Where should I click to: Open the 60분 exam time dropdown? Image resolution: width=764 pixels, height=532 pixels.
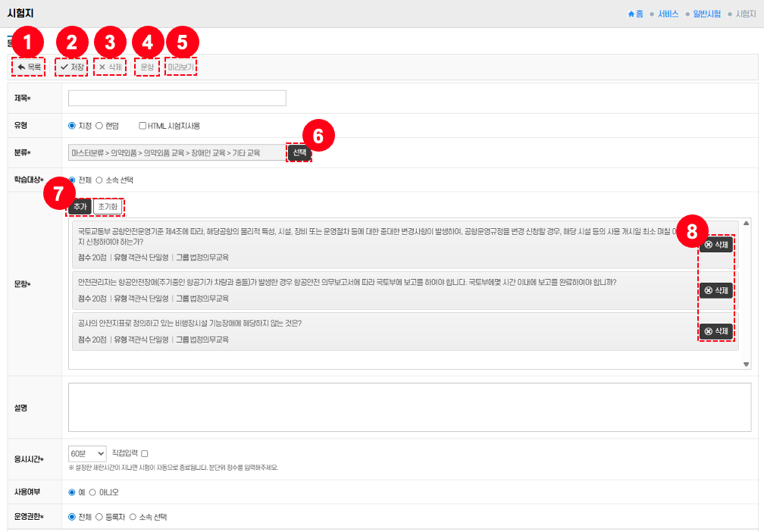(86, 453)
